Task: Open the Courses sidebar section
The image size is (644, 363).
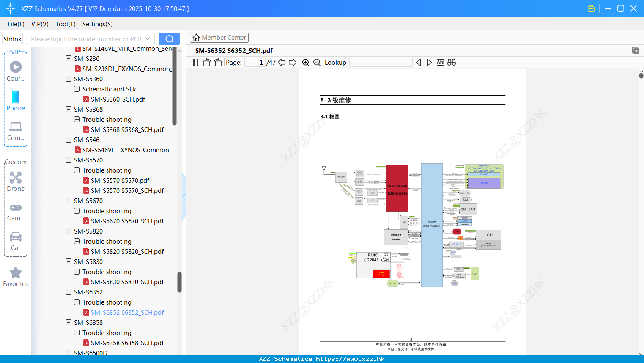Action: pos(16,71)
